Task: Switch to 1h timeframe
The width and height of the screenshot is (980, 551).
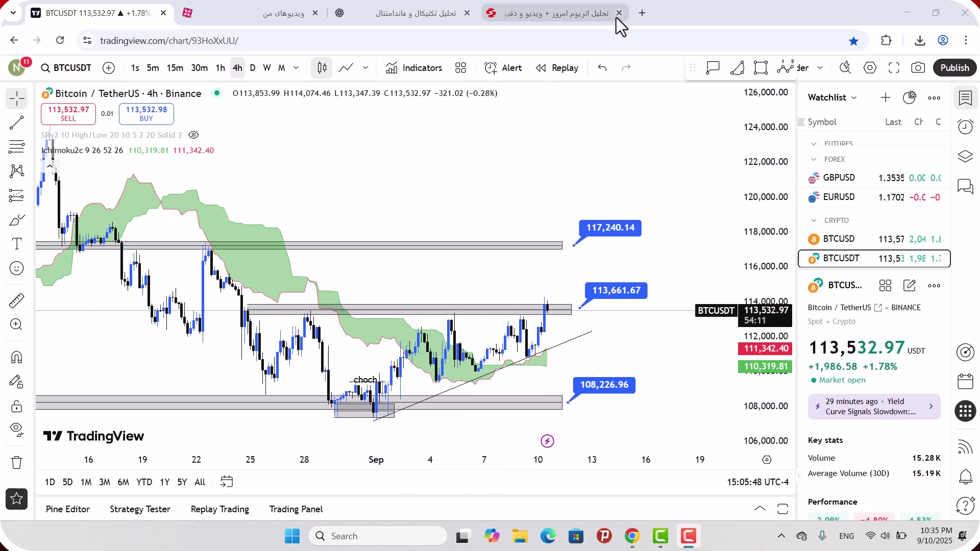Action: (x=220, y=68)
